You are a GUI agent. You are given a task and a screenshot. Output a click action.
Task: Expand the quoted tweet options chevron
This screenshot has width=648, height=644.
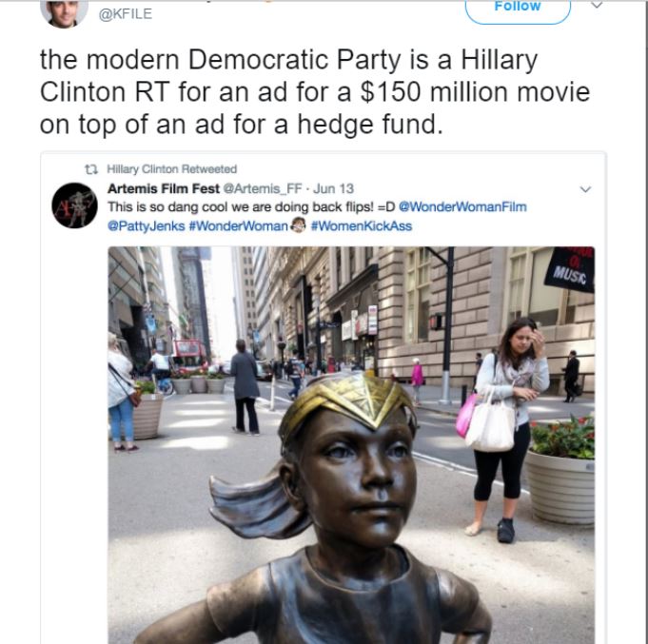[585, 189]
